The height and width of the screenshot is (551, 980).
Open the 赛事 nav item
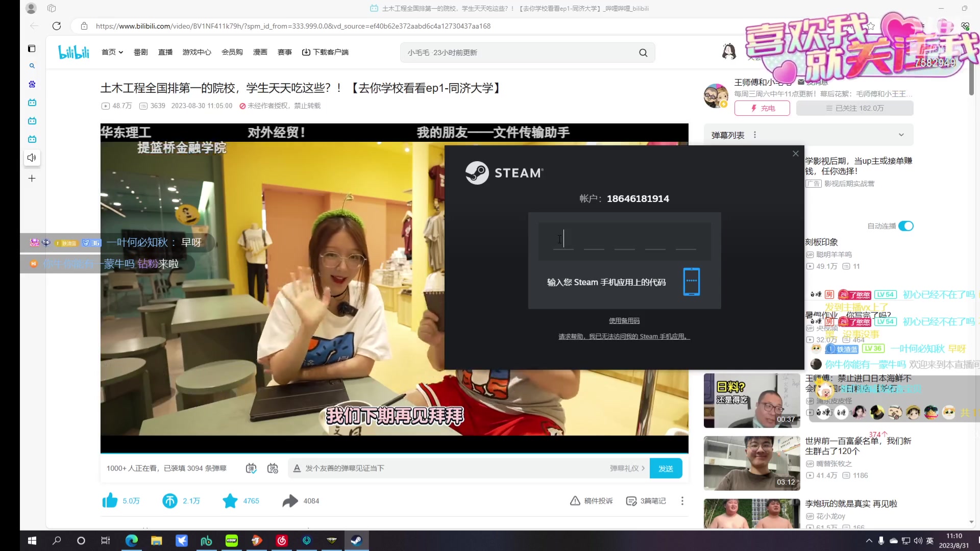click(285, 52)
